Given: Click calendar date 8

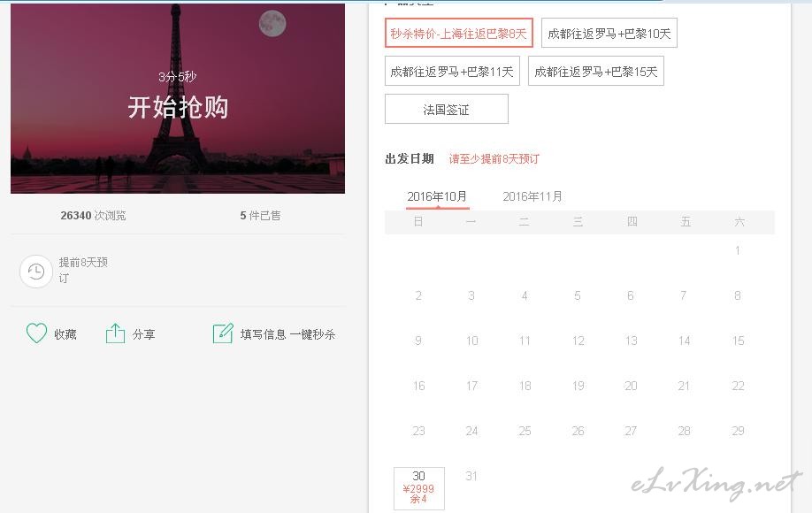Looking at the screenshot, I should (x=738, y=295).
